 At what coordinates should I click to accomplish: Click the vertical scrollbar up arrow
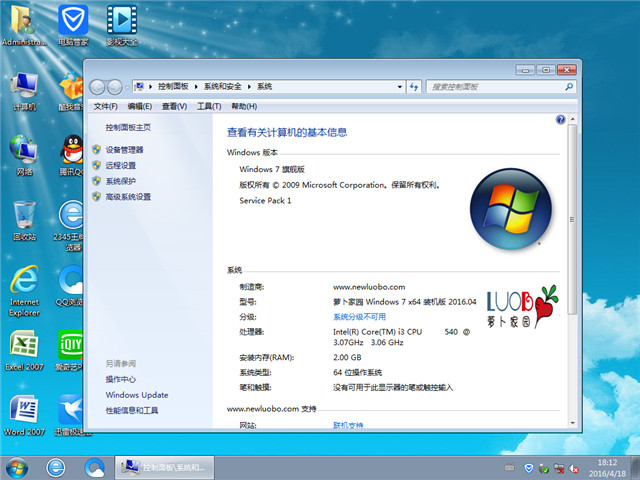coord(572,119)
